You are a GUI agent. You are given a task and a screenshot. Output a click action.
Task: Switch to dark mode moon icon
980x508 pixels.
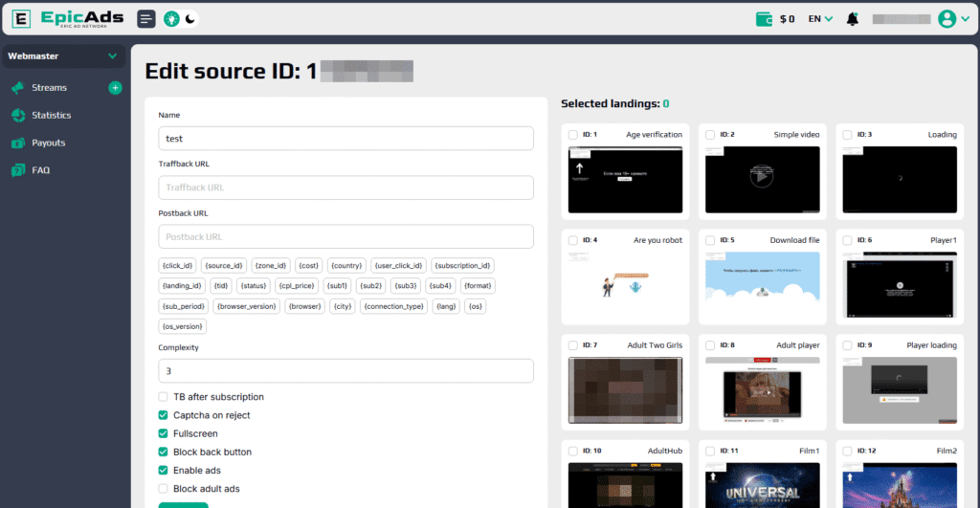coord(191,18)
